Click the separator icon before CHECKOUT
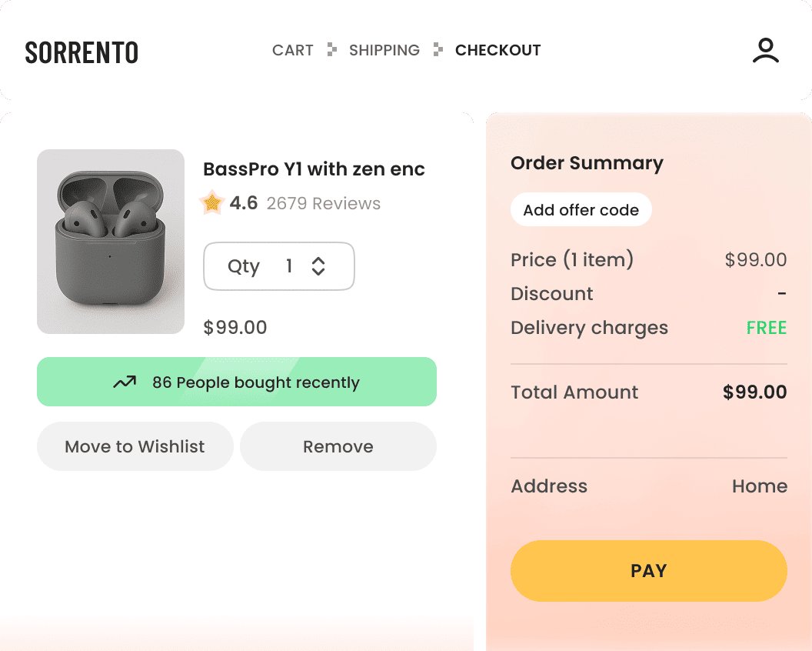The height and width of the screenshot is (651, 812). tap(438, 50)
